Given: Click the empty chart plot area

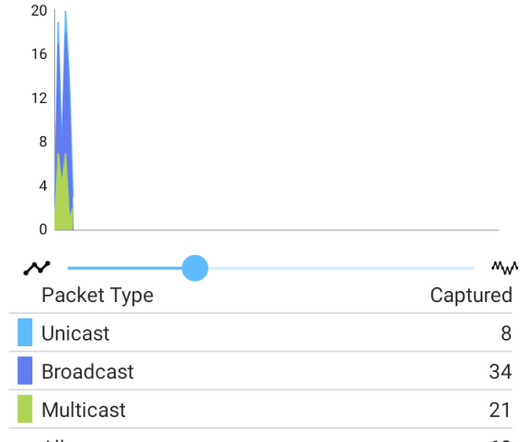Looking at the screenshot, I should pyautogui.click(x=286, y=120).
